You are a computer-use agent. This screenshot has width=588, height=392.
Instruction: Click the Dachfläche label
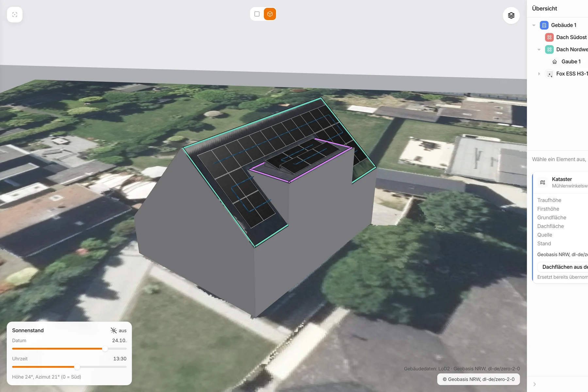pos(550,226)
